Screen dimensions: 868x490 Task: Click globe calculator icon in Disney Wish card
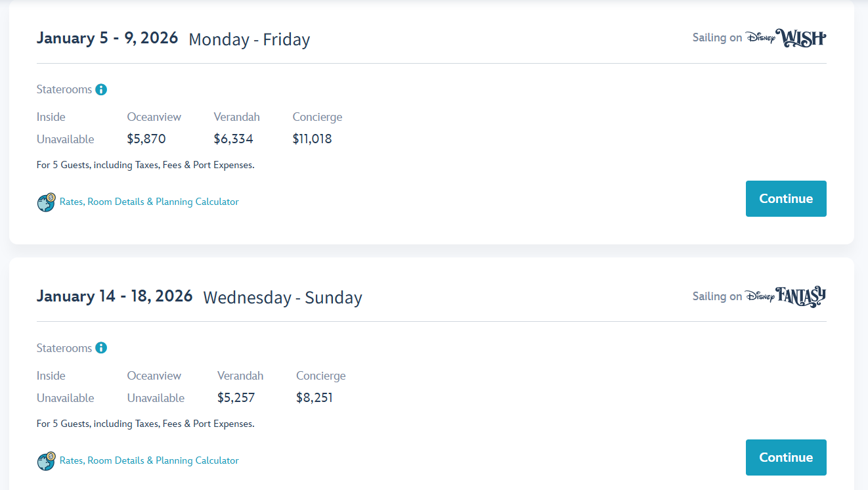[x=46, y=202]
